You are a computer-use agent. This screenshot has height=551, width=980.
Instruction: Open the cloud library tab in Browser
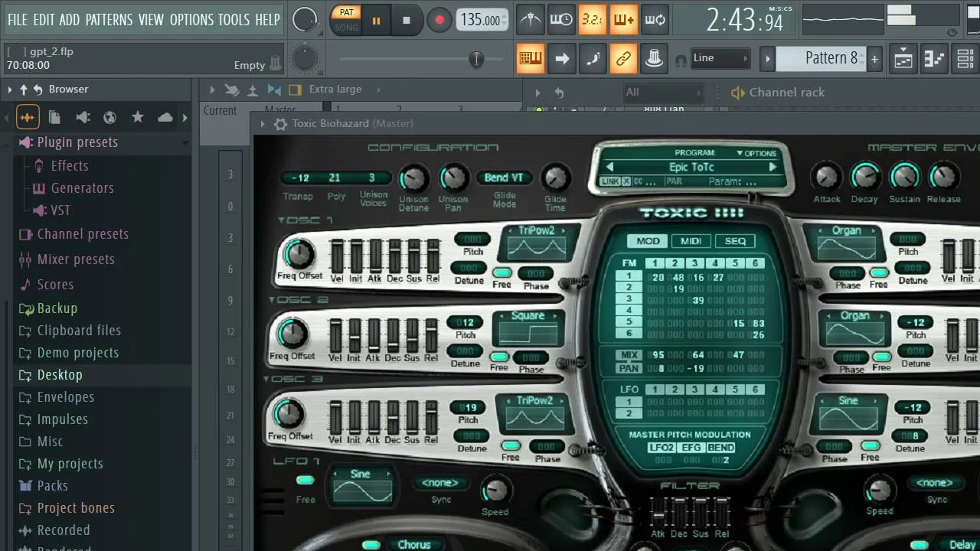(x=165, y=117)
